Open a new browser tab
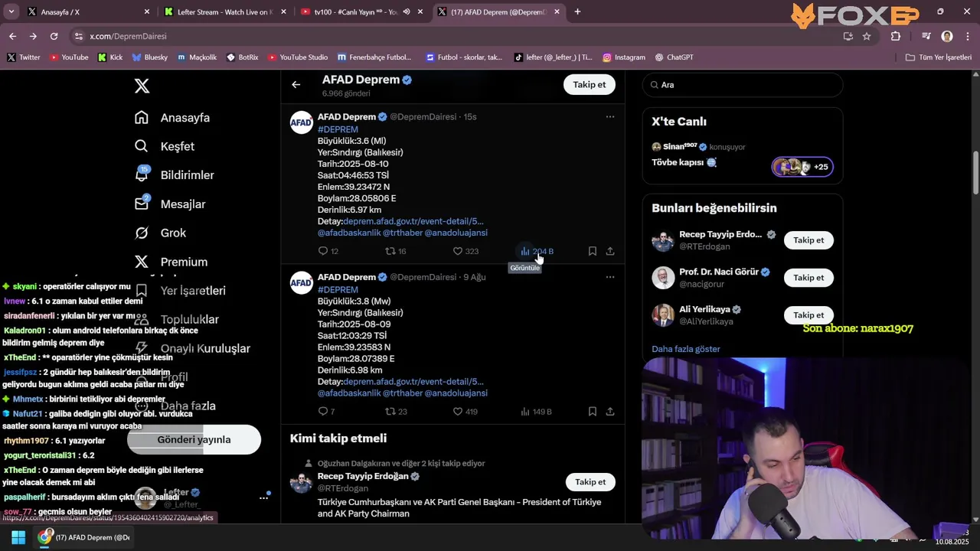The height and width of the screenshot is (551, 980). (577, 12)
